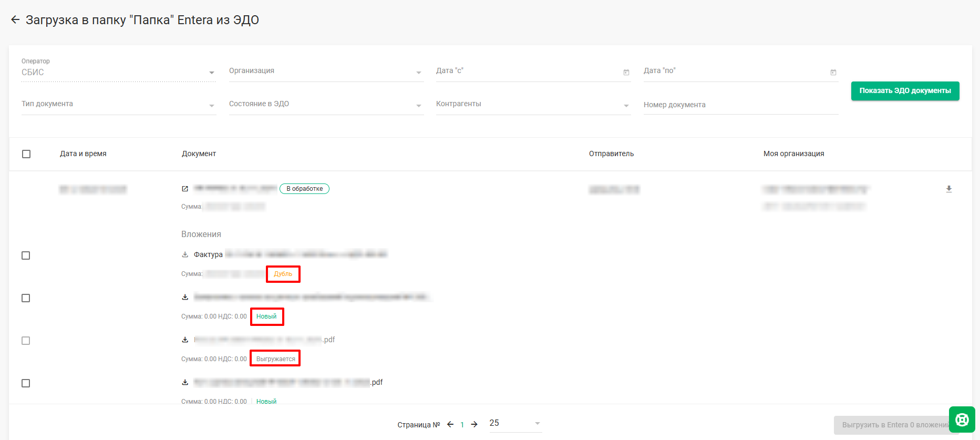
Task: Go back using the arrow beside the page title
Action: click(x=15, y=20)
